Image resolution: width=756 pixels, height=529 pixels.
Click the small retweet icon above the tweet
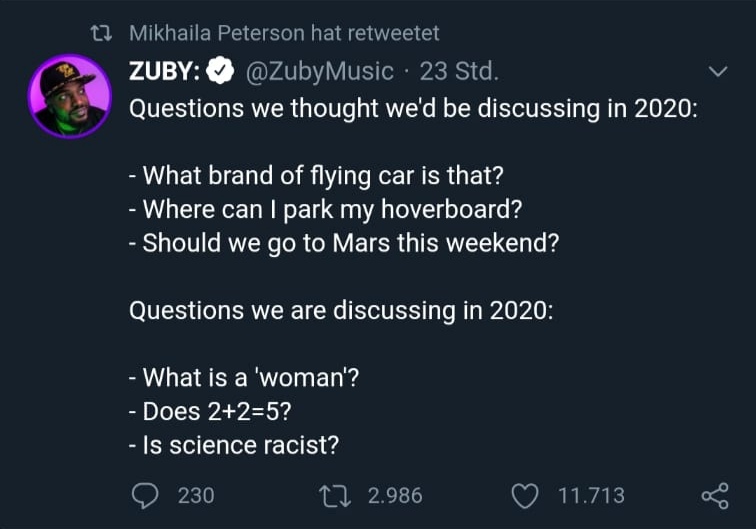tap(102, 33)
